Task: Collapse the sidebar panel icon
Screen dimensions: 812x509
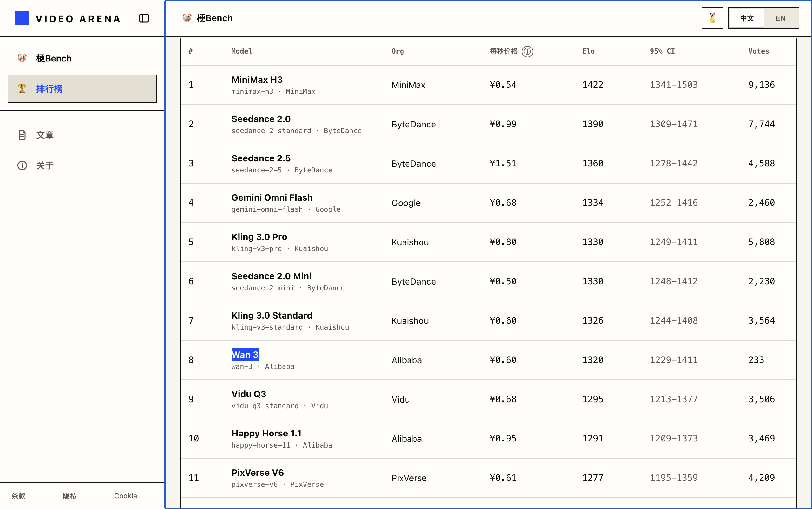Action: (x=144, y=18)
